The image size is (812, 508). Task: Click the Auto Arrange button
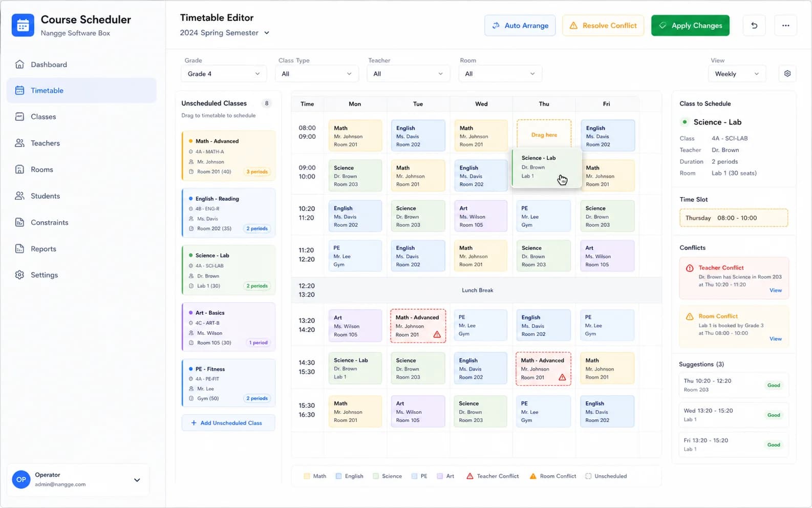tap(520, 26)
